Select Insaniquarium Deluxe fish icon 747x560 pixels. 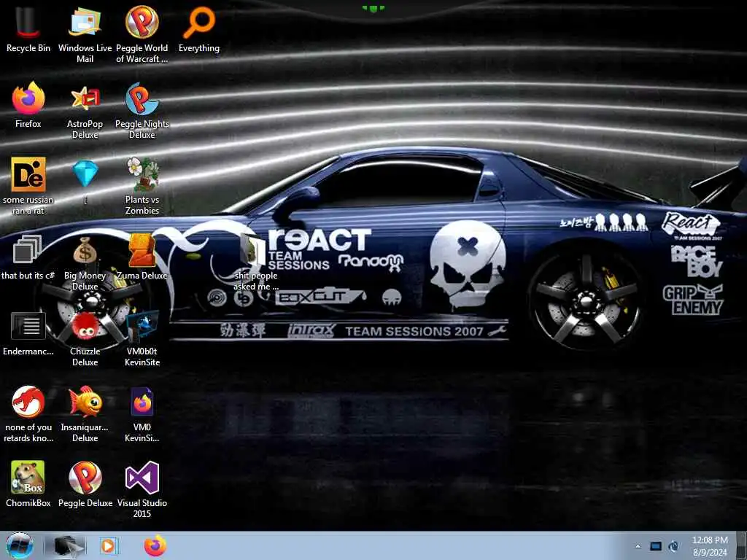[x=85, y=413]
